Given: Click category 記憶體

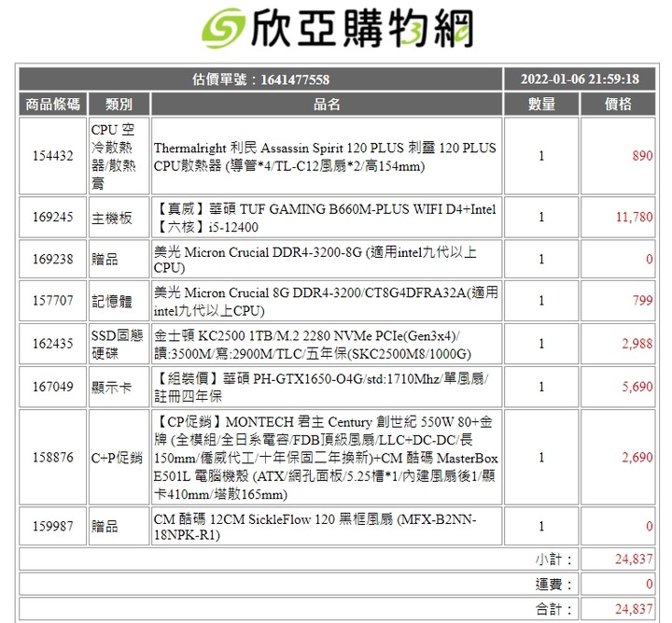Looking at the screenshot, I should click(x=111, y=301).
